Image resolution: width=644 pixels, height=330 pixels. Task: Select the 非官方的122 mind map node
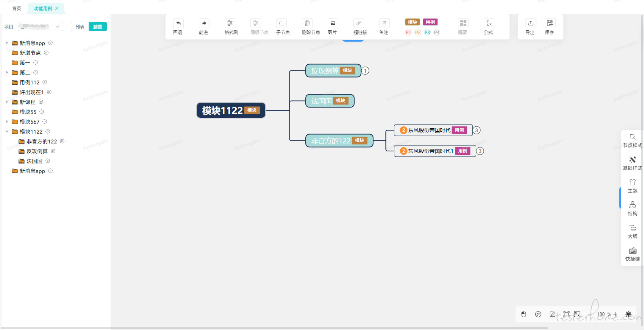(x=339, y=140)
